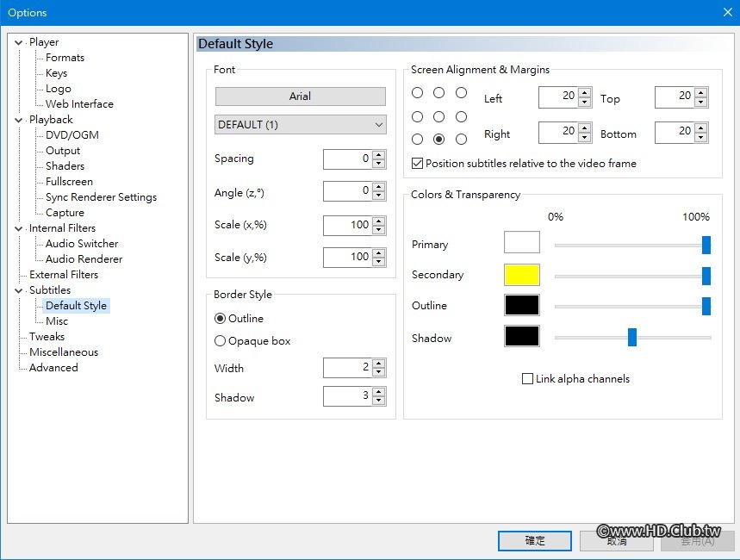Click the Arial font button
740x560 pixels.
click(x=300, y=96)
